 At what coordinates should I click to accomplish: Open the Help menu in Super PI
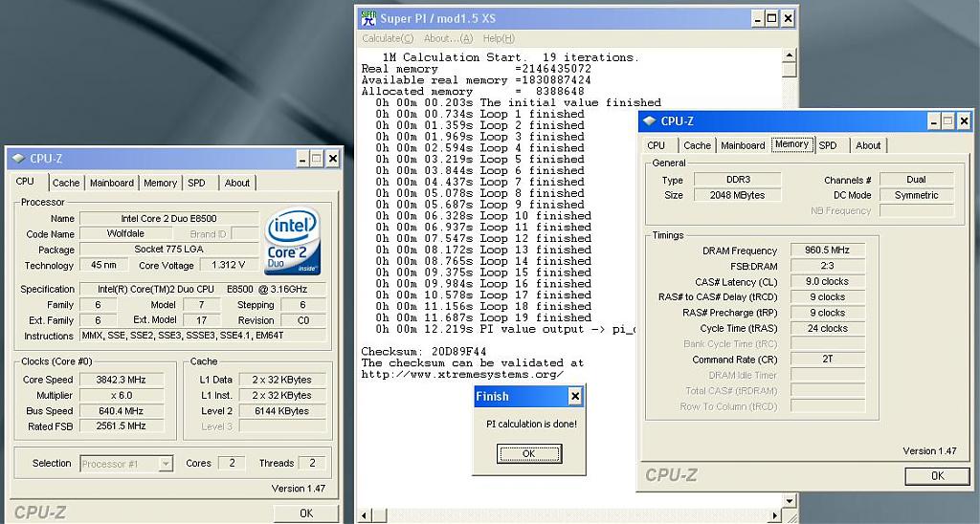tap(499, 38)
